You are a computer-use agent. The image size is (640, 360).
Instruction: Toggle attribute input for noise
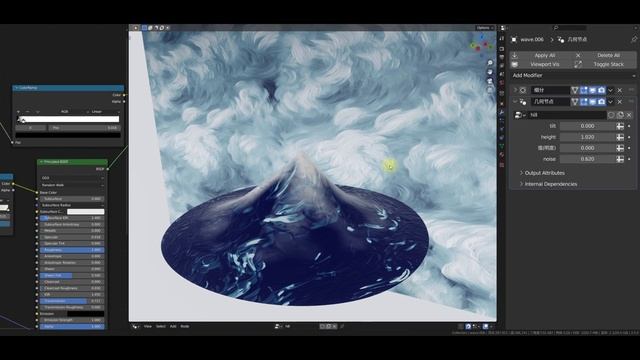tap(620, 159)
